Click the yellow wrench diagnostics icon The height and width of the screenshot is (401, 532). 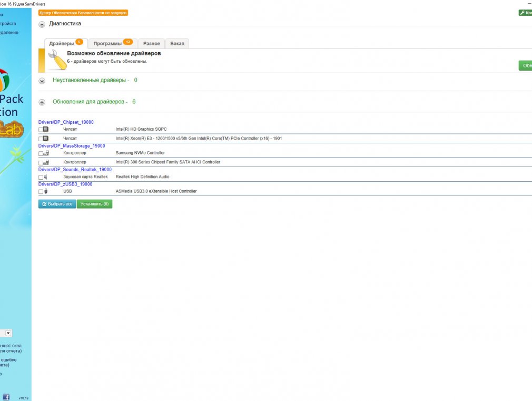[57, 60]
